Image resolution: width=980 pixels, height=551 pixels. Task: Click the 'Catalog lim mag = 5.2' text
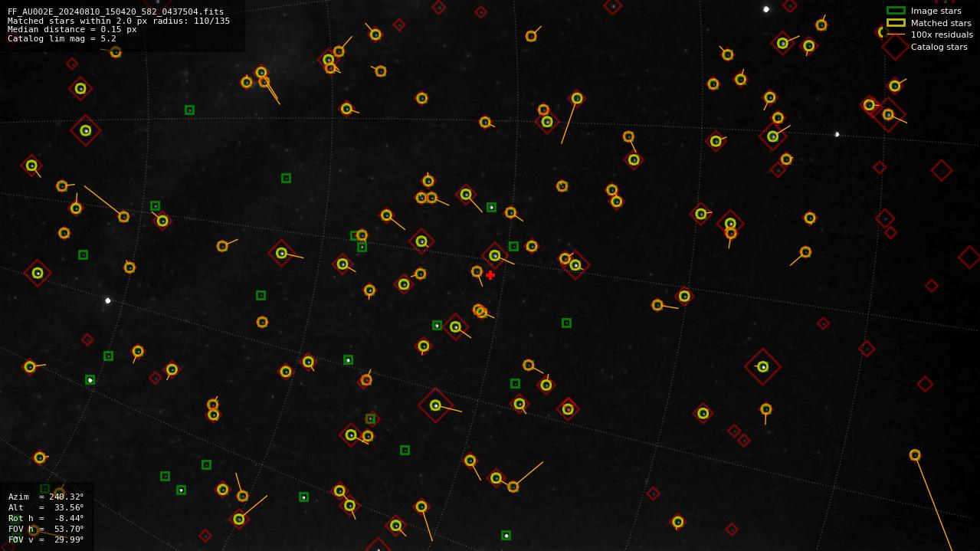62,38
